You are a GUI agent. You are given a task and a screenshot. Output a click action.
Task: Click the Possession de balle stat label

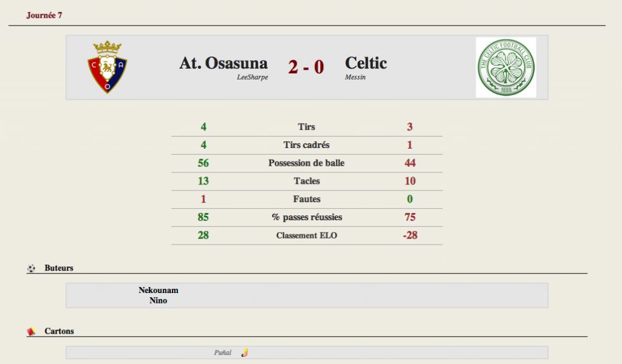tap(306, 163)
